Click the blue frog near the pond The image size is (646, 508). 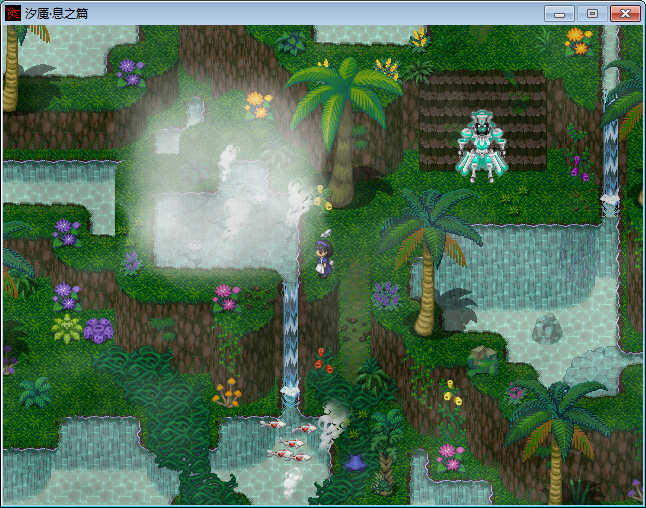(x=356, y=463)
